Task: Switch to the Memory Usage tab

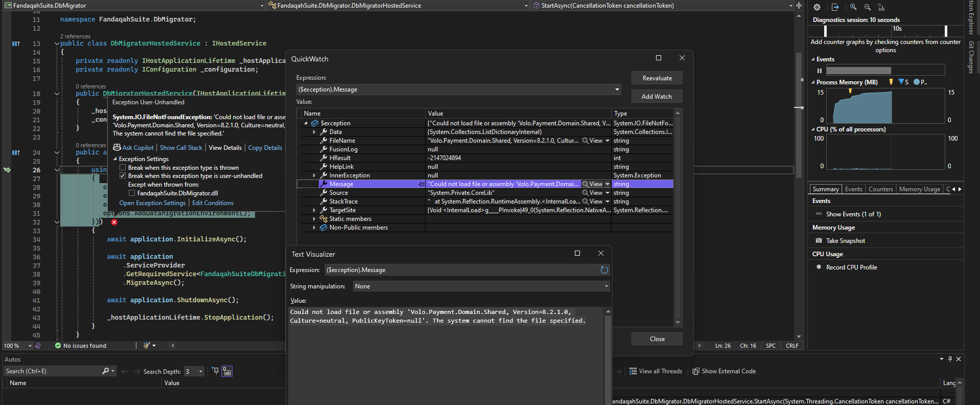Action: coord(919,189)
